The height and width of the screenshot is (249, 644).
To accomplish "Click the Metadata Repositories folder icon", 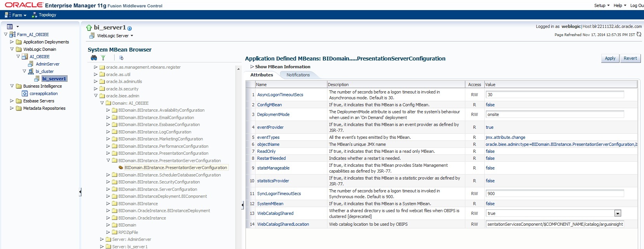I will pos(19,108).
